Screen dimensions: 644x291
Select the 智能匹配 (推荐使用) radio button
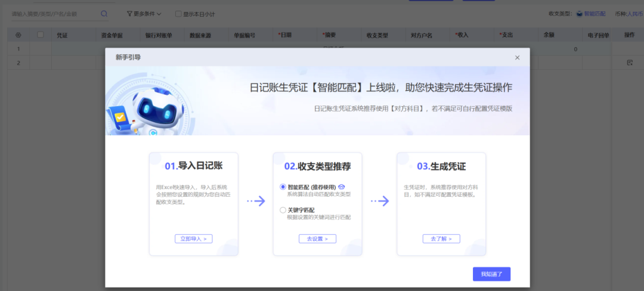(x=283, y=187)
